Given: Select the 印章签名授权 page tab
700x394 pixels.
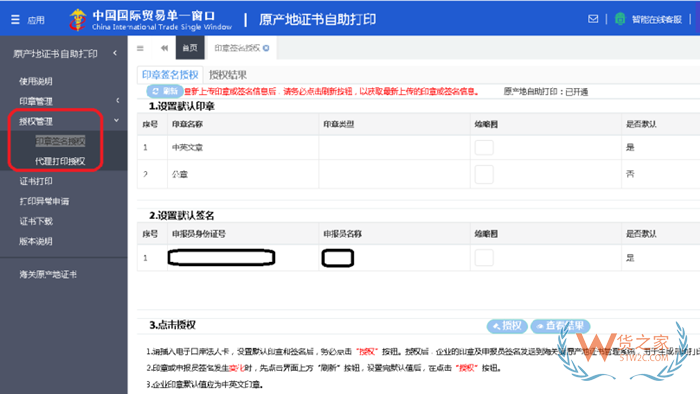Looking at the screenshot, I should point(237,48).
